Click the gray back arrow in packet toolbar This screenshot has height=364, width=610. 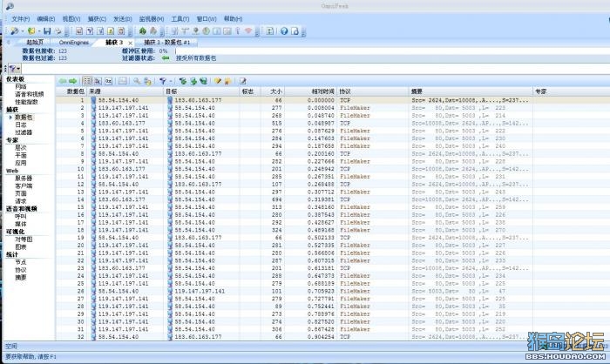pos(62,81)
